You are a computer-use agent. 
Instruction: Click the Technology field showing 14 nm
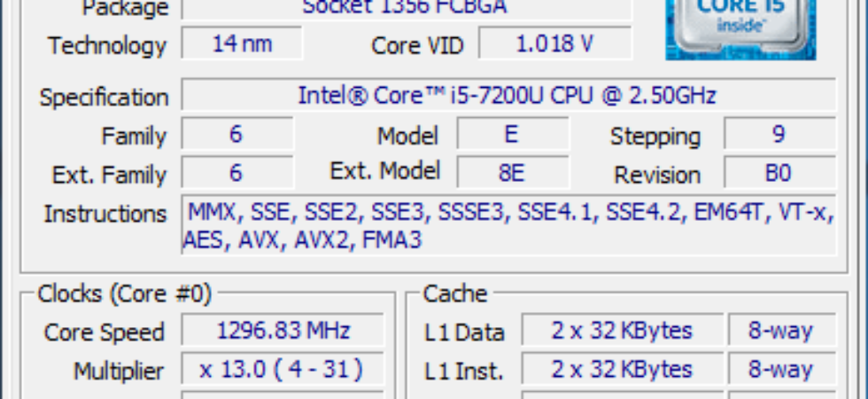[x=242, y=43]
